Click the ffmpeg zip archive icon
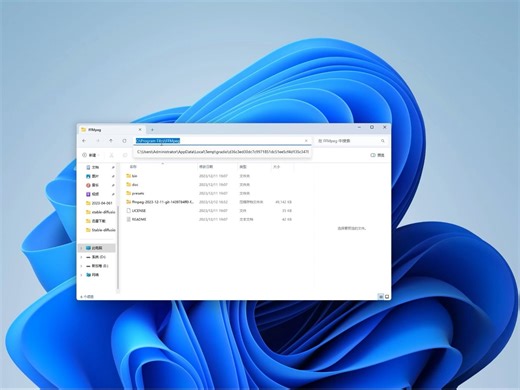The image size is (520, 390). tap(128, 202)
